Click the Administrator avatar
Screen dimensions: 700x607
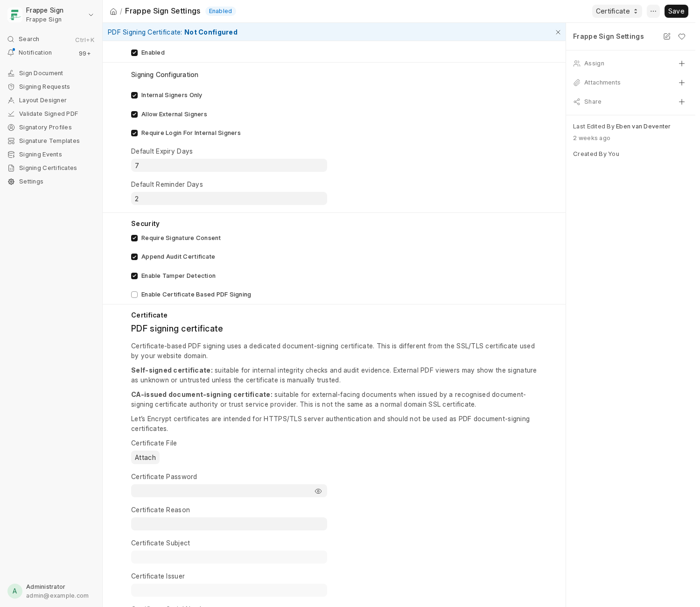15,591
